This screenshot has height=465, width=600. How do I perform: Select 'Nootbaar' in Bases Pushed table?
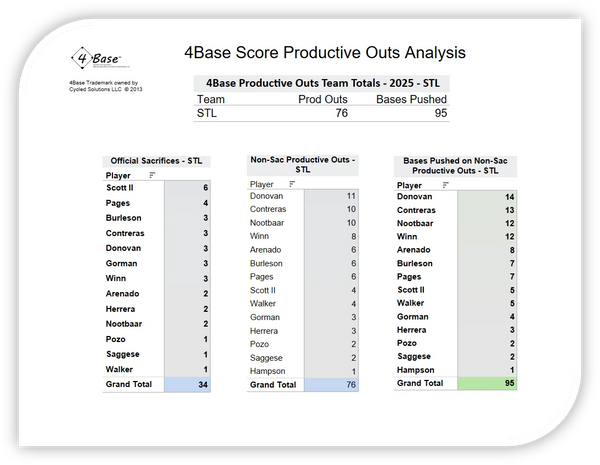click(415, 224)
